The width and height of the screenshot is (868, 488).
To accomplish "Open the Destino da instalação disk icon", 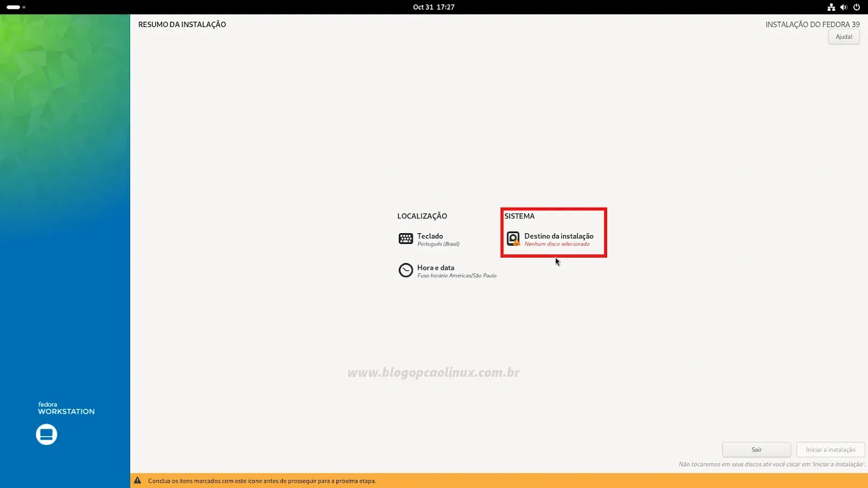I will (x=513, y=239).
